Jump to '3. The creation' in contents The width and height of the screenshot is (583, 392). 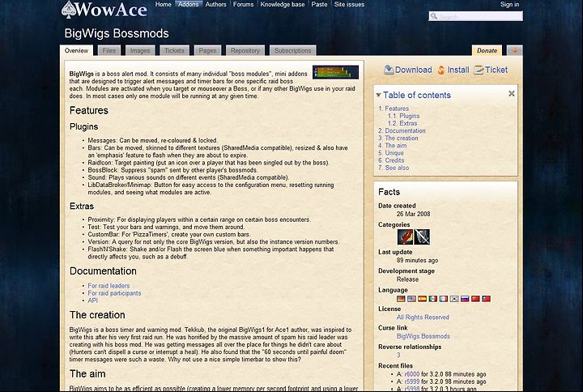[398, 138]
